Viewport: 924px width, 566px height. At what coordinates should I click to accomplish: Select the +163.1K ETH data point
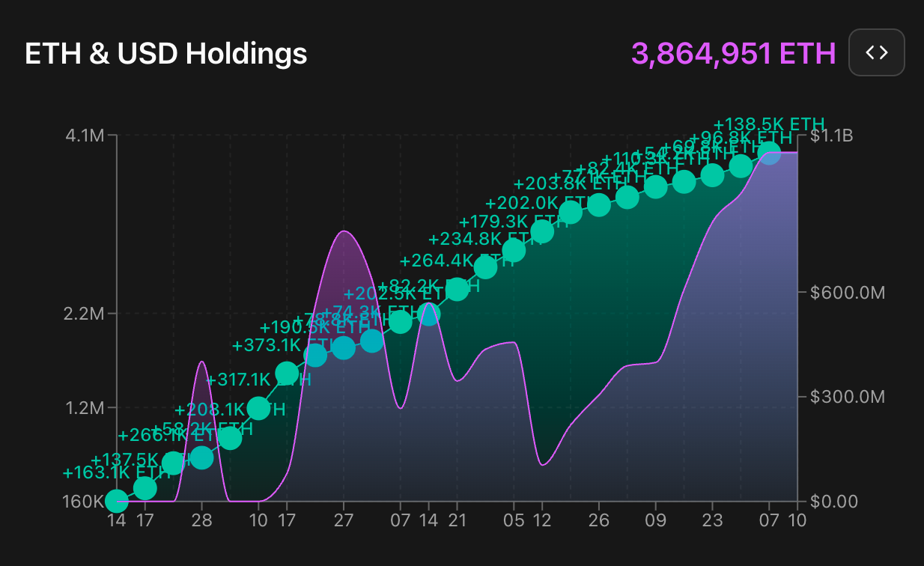118,500
